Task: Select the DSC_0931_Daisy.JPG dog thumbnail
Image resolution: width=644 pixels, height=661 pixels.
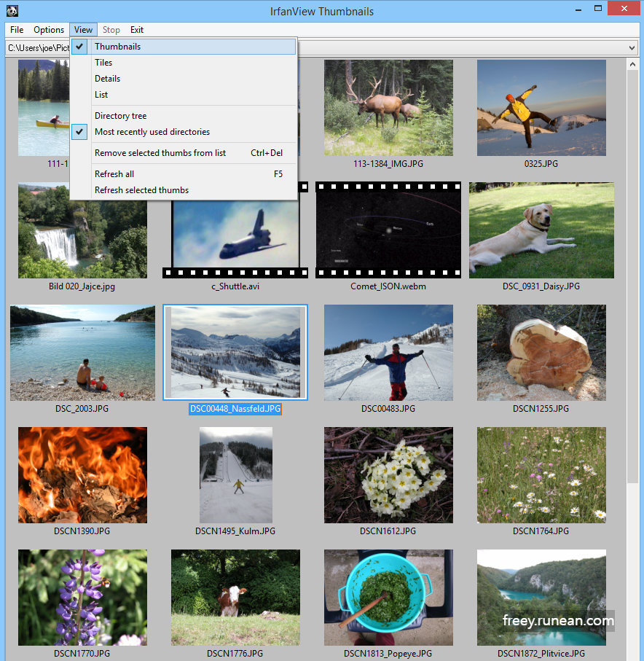Action: [x=541, y=230]
